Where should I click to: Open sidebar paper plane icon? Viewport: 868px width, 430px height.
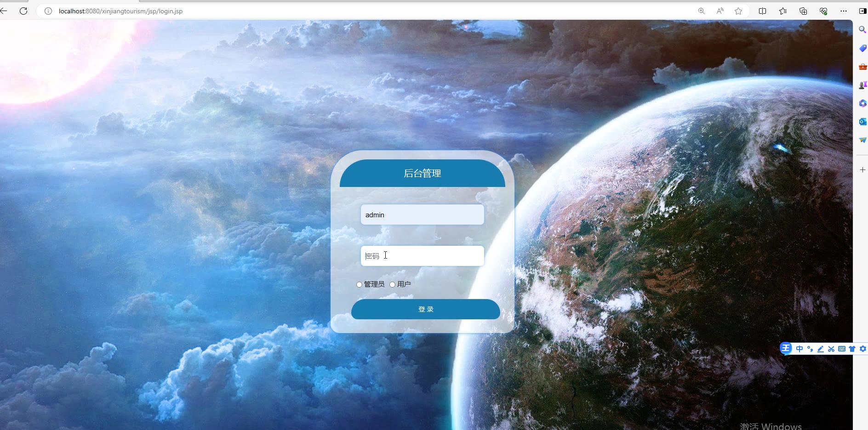[x=862, y=140]
